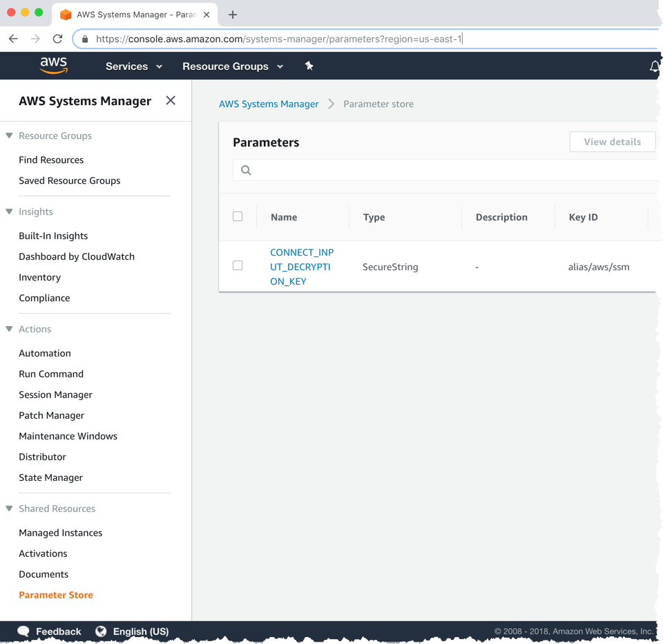Click the padlock site security icon
663x644 pixels.
(x=85, y=39)
